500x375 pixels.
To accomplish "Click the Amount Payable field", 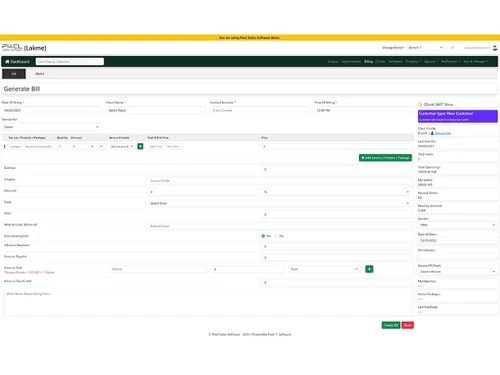I will [x=336, y=258].
